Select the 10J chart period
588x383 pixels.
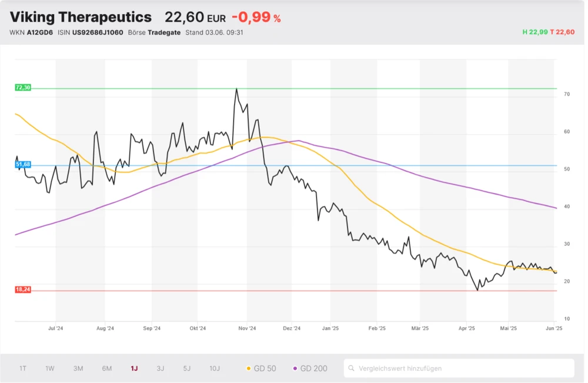point(214,368)
